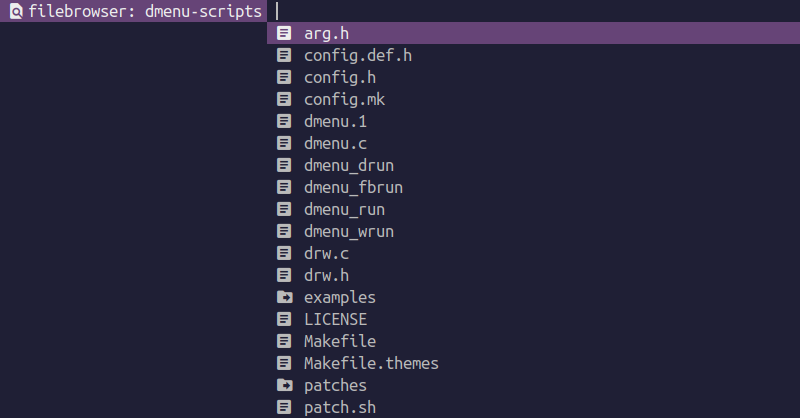Click the file icon beside arg.h
The width and height of the screenshot is (800, 418).
284,33
